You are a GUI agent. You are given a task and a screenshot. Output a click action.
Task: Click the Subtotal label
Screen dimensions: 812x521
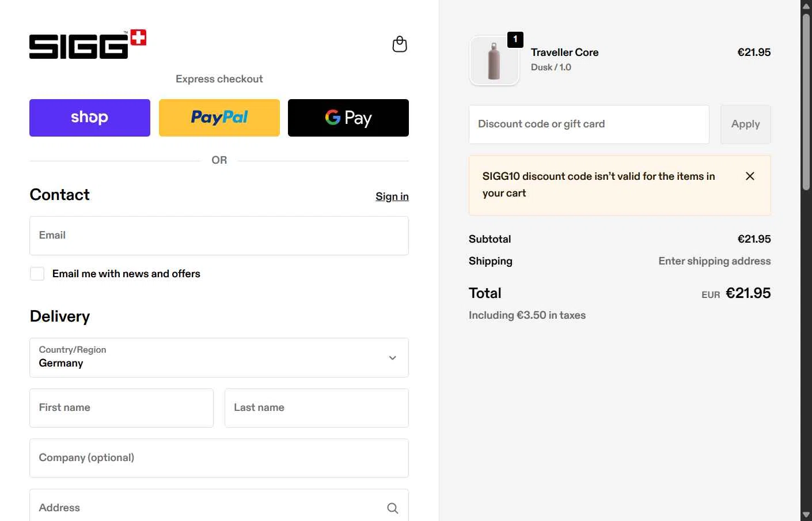pos(490,239)
